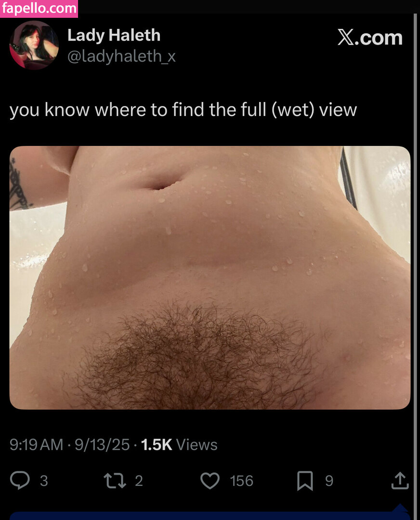Open the Lady Haleth display name

point(114,35)
